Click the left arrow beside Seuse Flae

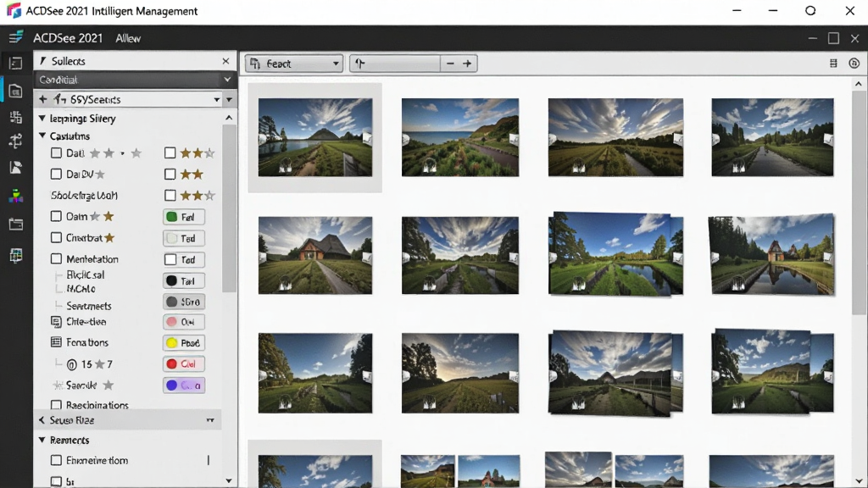pyautogui.click(x=42, y=420)
